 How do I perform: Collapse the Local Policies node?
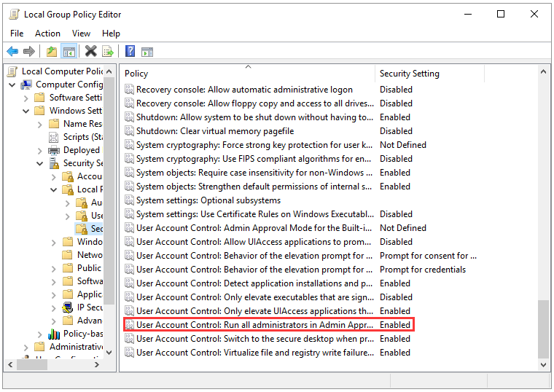54,190
